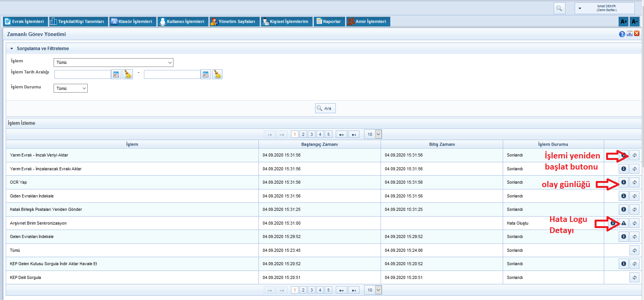The width and height of the screenshot is (644, 300).
Task: Click the search magnifier icon at top
Action: pos(559,8)
